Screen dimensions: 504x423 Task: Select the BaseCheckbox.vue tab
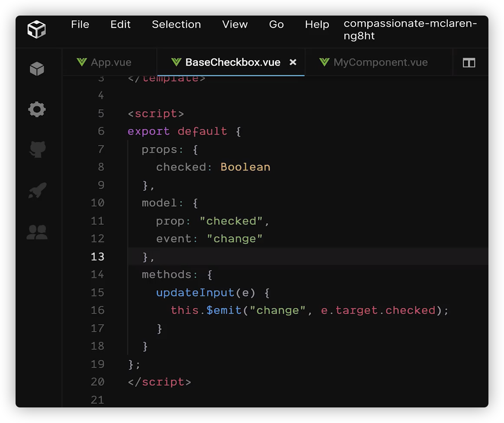click(231, 62)
